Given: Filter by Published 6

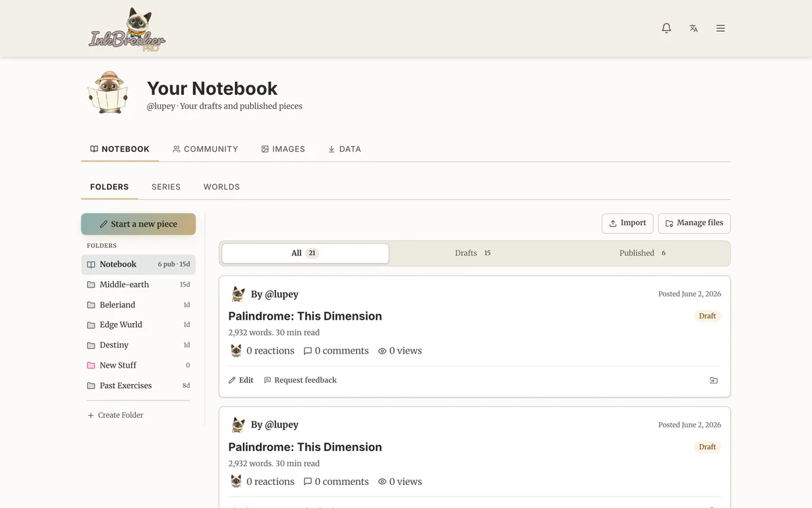Looking at the screenshot, I should click(643, 253).
